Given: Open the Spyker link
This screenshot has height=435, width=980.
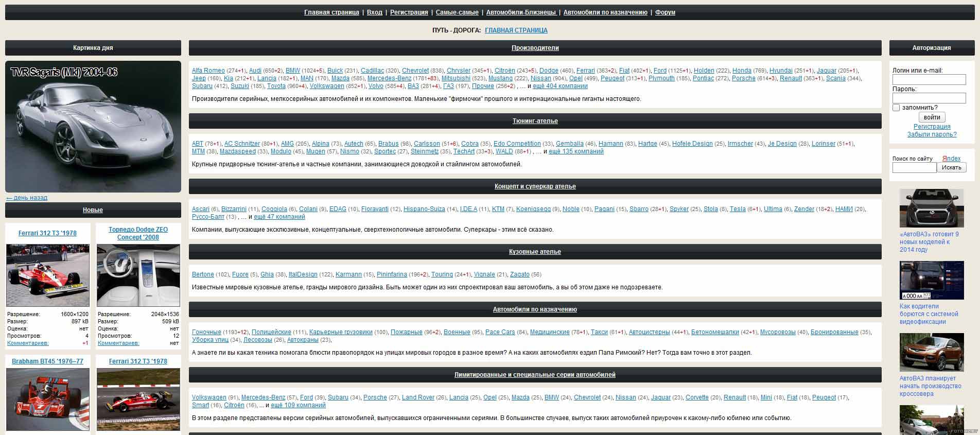Looking at the screenshot, I should 679,209.
